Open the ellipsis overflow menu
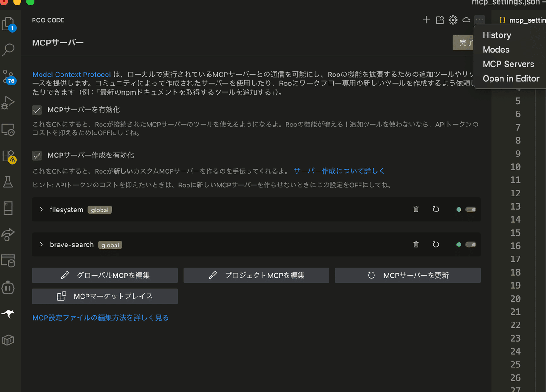Viewport: 546px width, 392px height. pos(479,20)
